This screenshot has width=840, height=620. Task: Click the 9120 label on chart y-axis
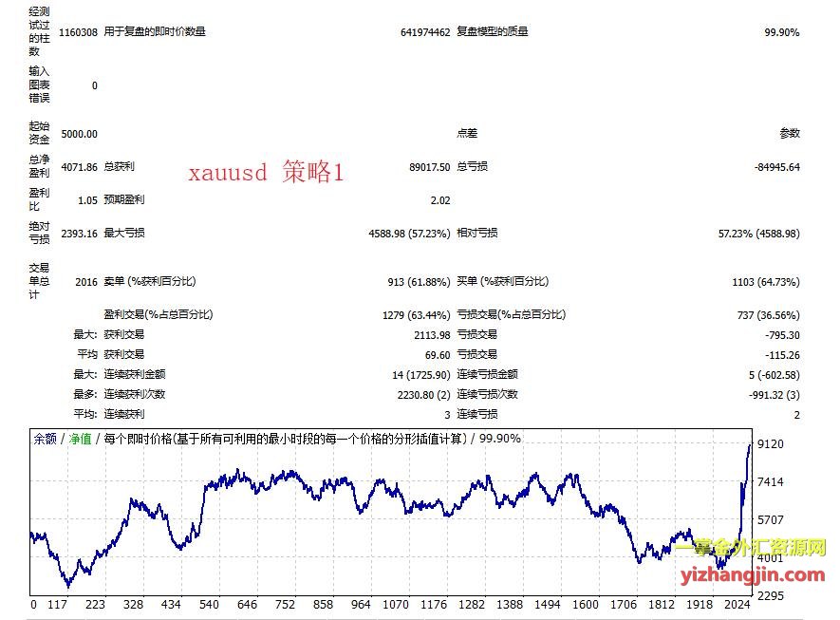point(770,443)
